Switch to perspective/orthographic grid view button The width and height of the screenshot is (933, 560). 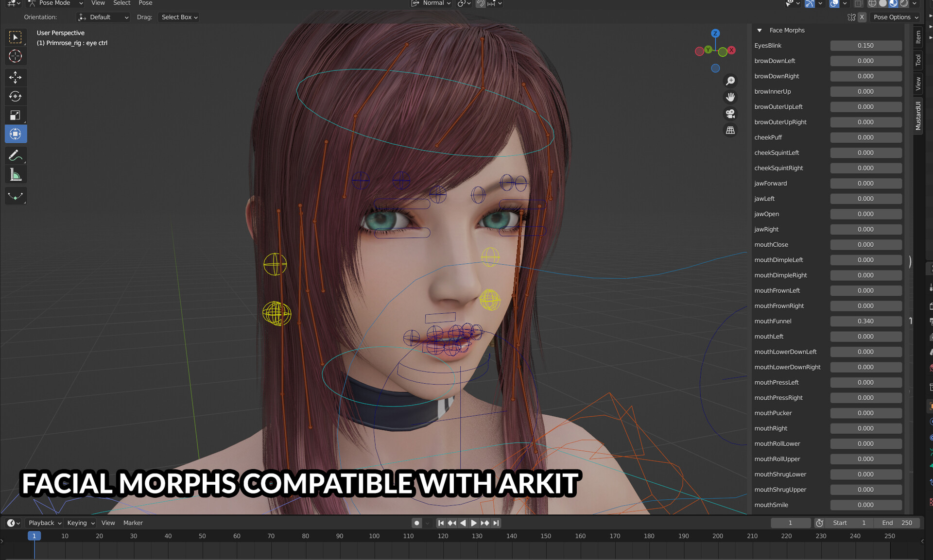[x=730, y=130]
